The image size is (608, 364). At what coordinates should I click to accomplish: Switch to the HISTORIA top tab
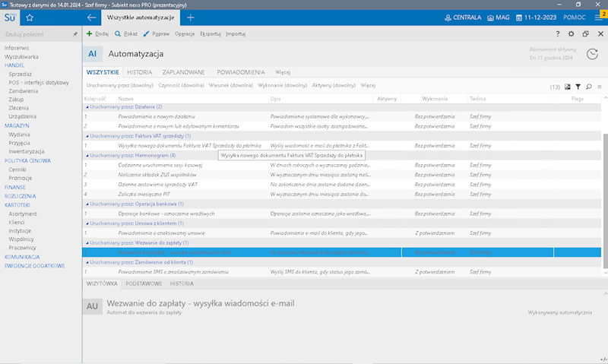tap(140, 72)
